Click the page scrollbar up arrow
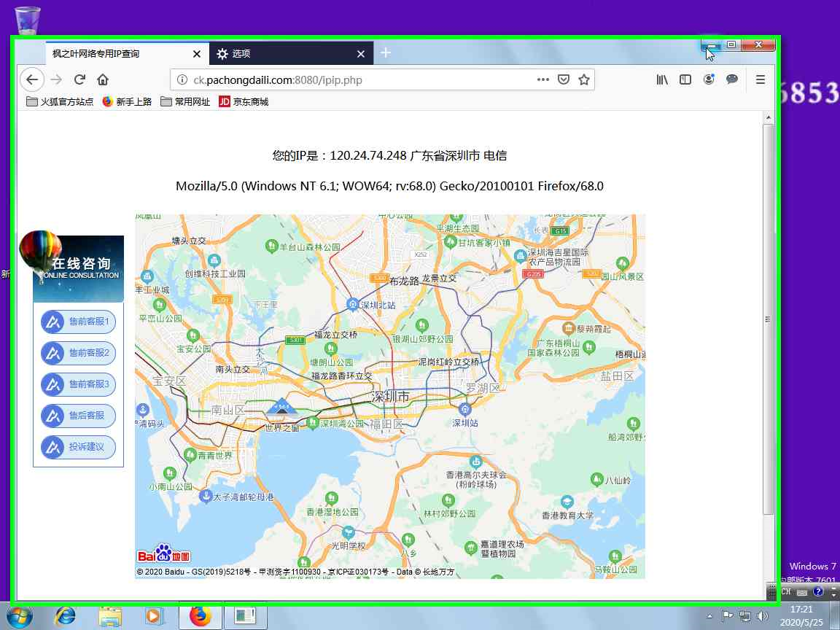Image resolution: width=840 pixels, height=630 pixels. click(x=769, y=117)
